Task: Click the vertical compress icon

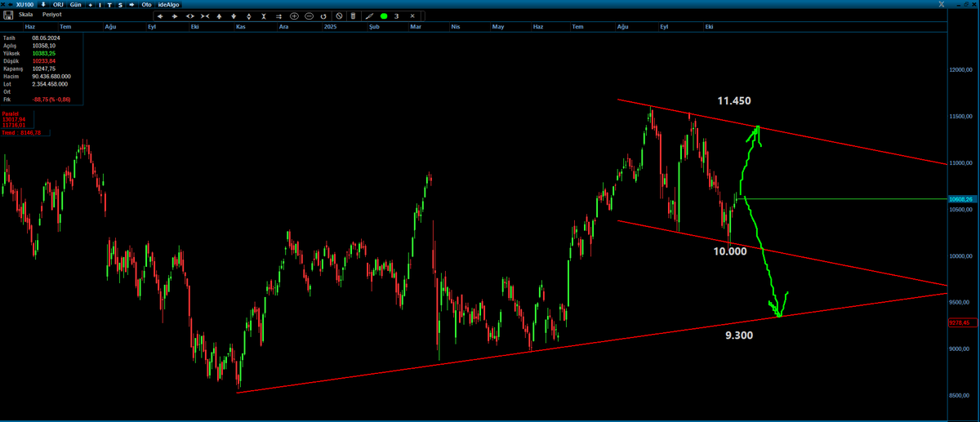Action: pyautogui.click(x=264, y=16)
